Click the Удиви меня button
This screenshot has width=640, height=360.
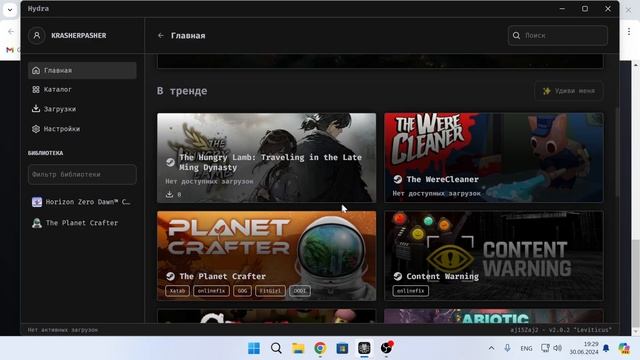click(569, 91)
